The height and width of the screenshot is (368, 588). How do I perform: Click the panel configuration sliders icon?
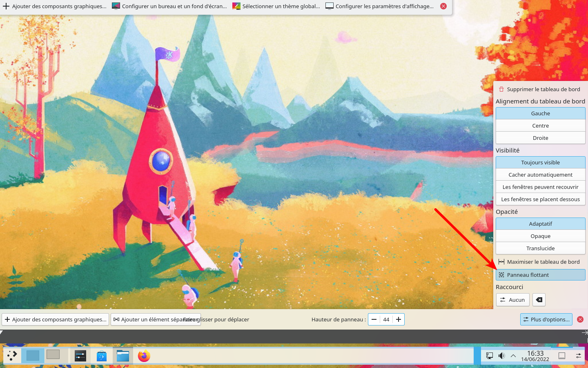tap(579, 356)
